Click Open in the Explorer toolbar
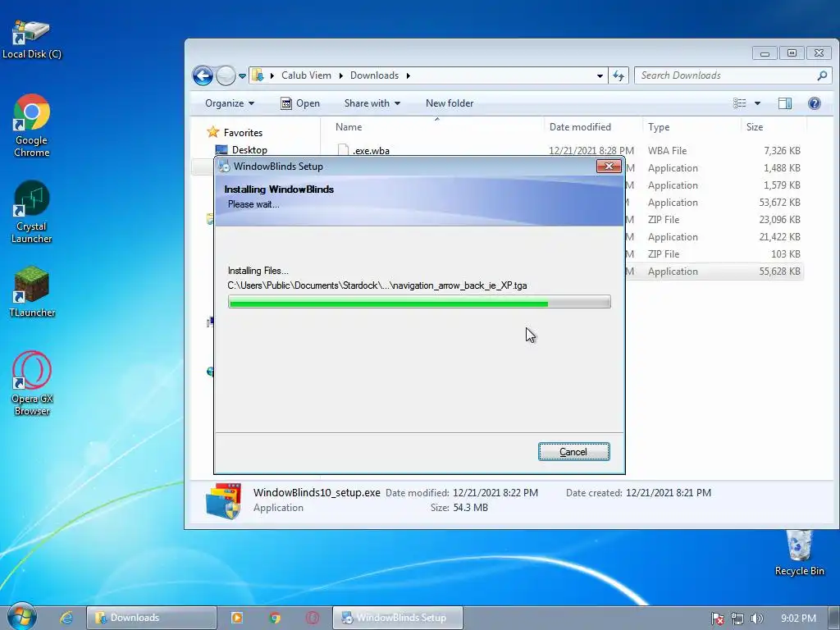 tap(300, 103)
